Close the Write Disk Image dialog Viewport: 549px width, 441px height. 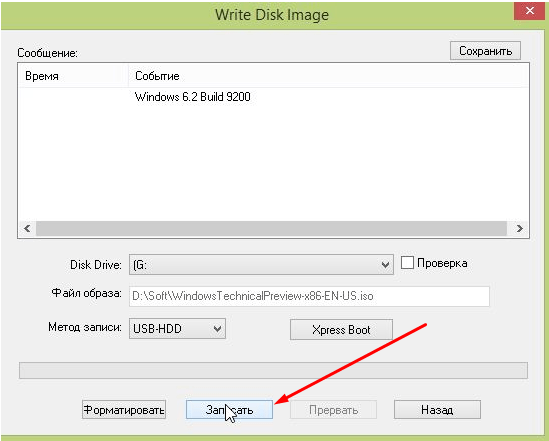tap(529, 11)
